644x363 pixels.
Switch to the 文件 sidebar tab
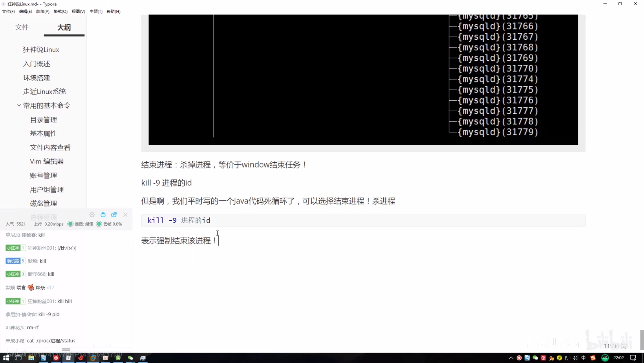click(x=22, y=27)
